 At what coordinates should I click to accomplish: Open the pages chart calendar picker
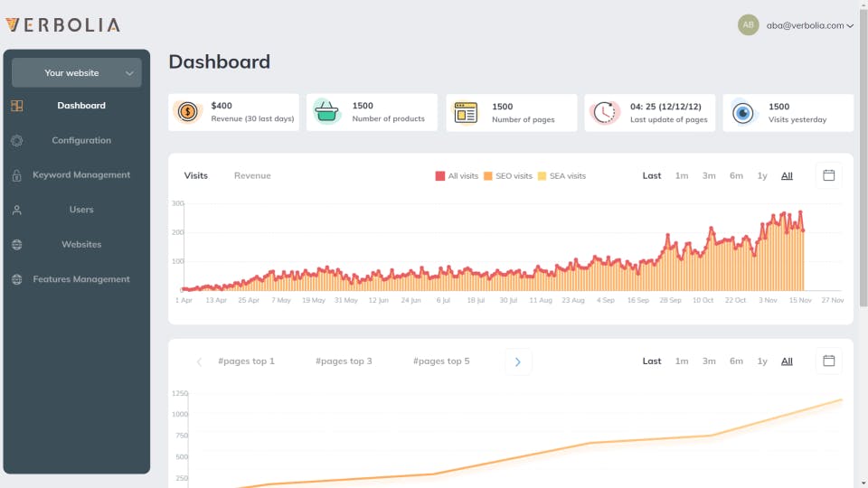828,361
